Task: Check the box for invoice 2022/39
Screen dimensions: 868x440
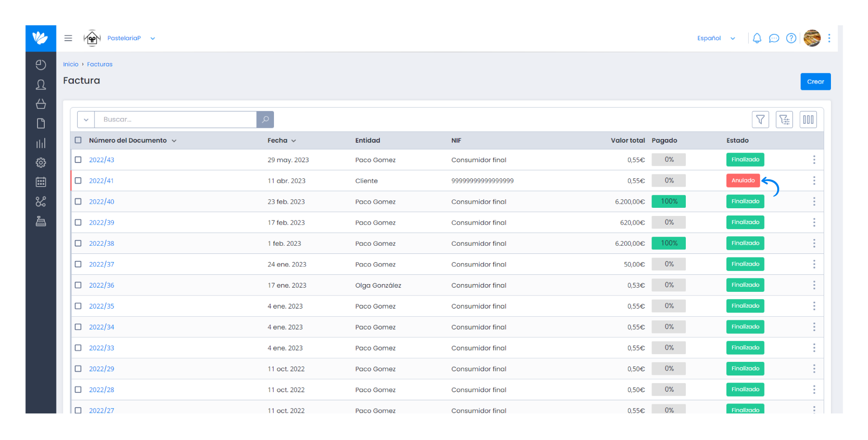Action: coord(78,222)
